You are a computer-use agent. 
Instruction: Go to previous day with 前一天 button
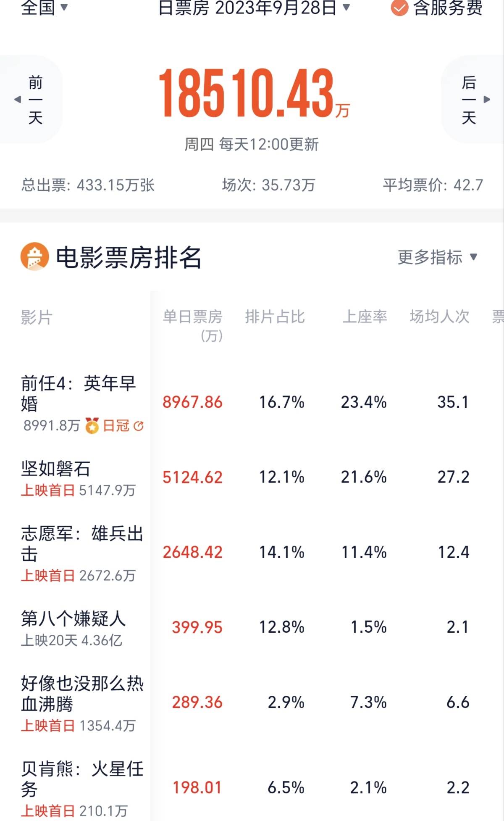point(36,100)
